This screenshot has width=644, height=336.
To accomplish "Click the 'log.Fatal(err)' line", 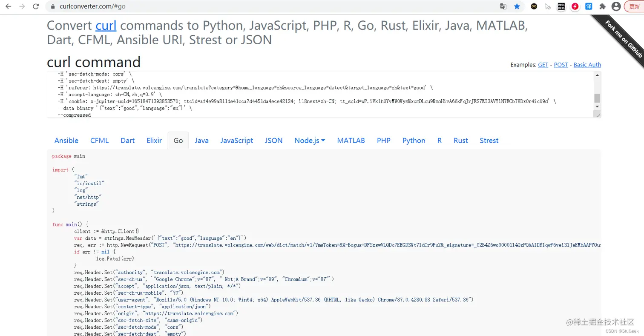I will coord(115,258).
